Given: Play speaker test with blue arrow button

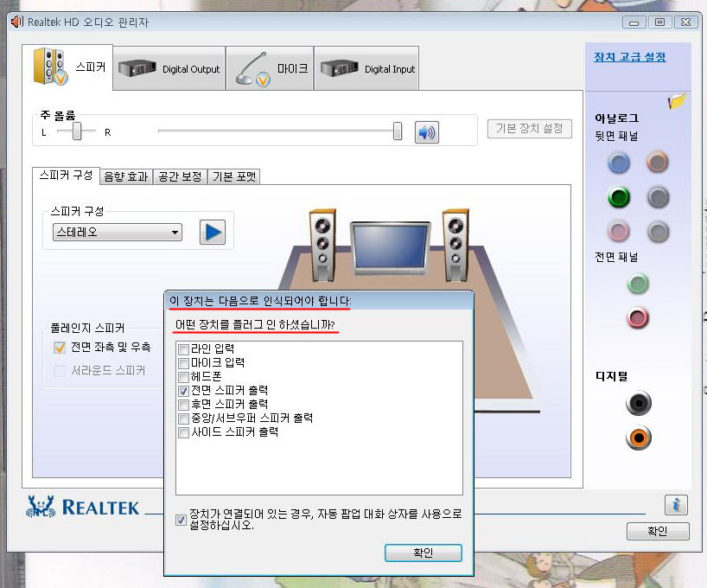Looking at the screenshot, I should click(x=213, y=233).
